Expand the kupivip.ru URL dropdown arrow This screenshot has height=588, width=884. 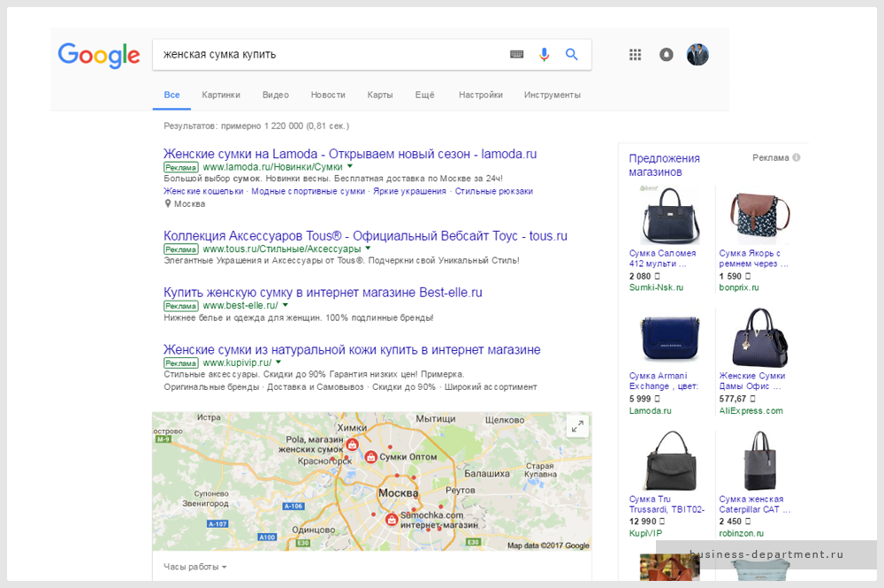(x=278, y=363)
